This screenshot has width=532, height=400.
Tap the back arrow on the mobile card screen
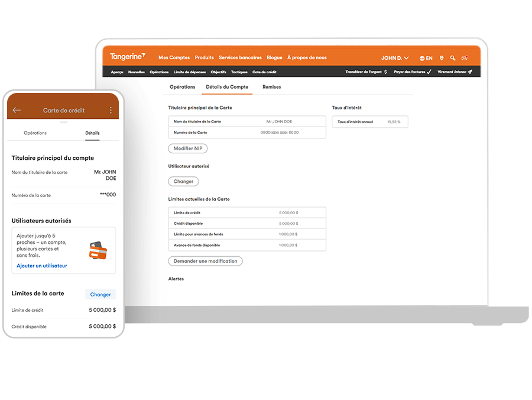coord(17,109)
